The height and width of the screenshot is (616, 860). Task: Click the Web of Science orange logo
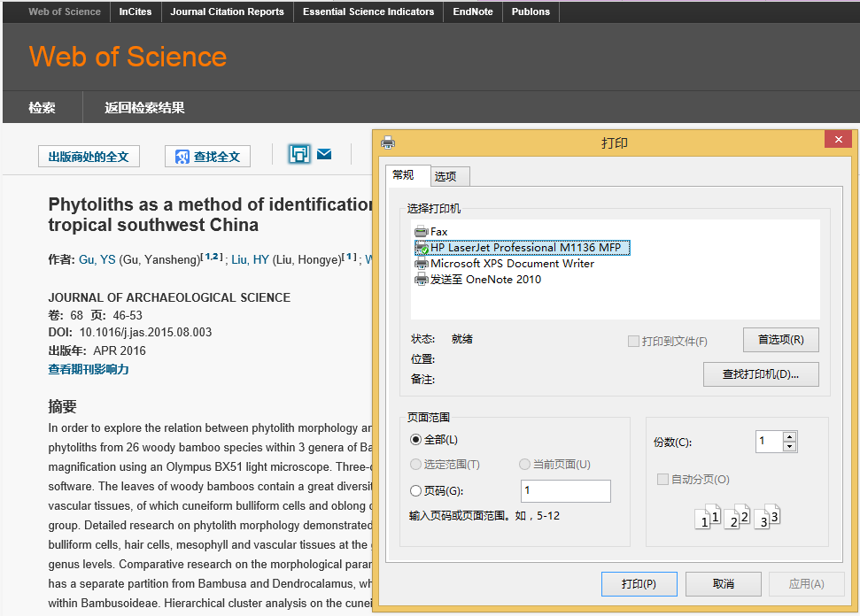click(x=128, y=57)
